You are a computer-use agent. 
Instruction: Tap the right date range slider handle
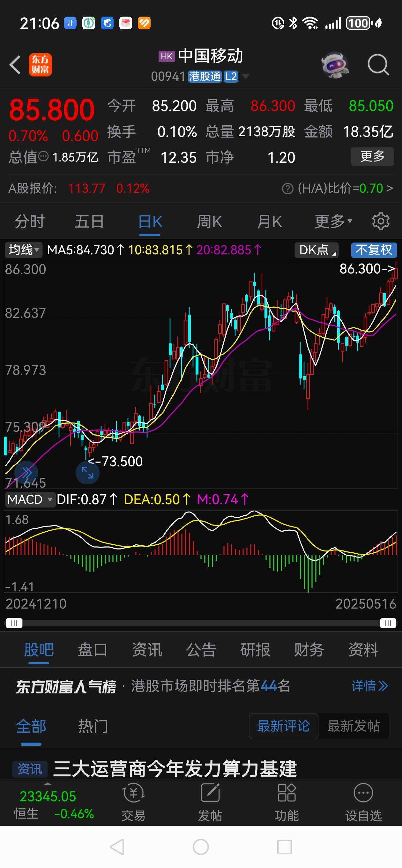(388, 623)
